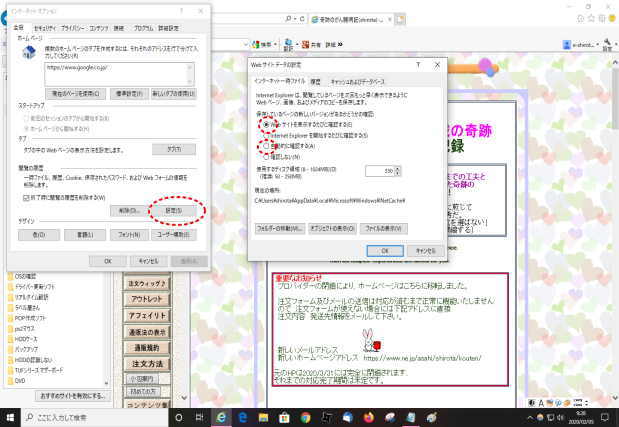Viewport: 619px width, 427px height.
Task: Open the https://www.ne.jp/asahi/shirota/kouten/ link
Action: tap(422, 358)
